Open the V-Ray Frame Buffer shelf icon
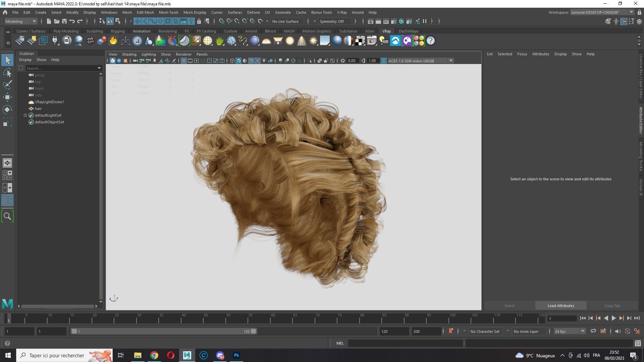 [x=372, y=41]
